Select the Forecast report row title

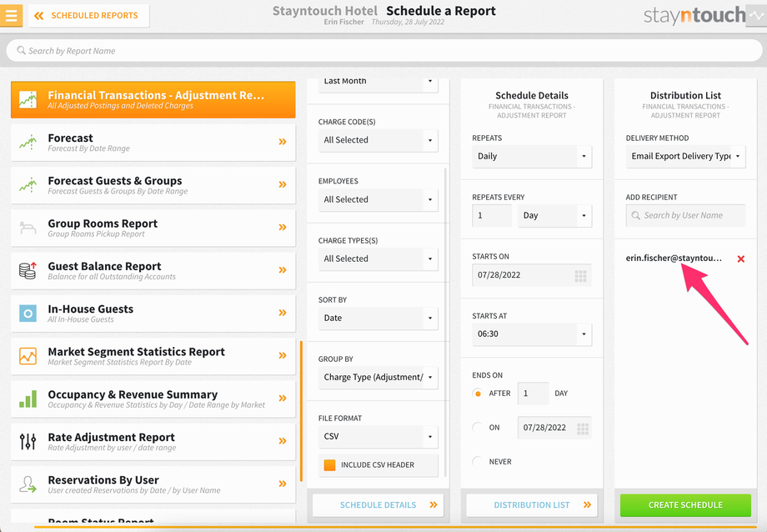[x=70, y=138]
